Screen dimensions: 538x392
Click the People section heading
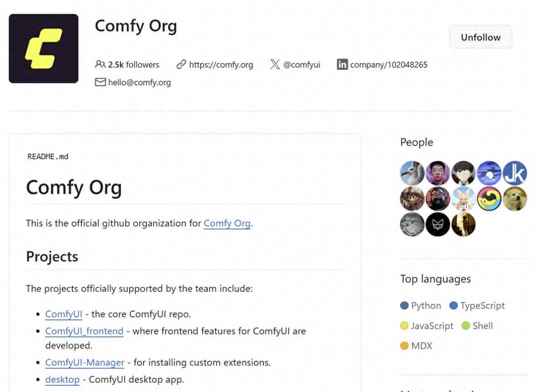(417, 142)
